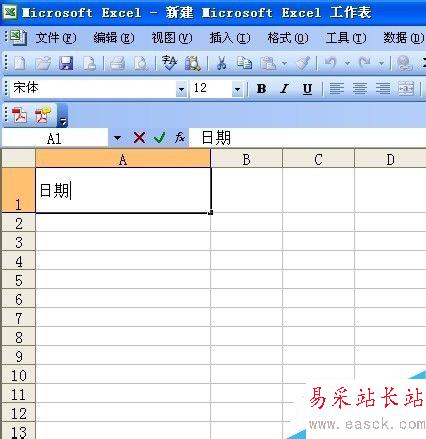Click the New workbook icon
426x439 pixels.
pos(20,63)
